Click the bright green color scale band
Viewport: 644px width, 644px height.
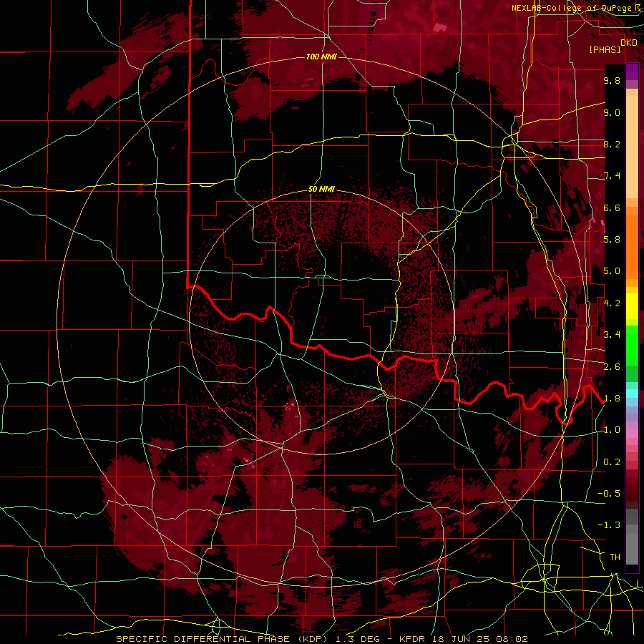632,346
